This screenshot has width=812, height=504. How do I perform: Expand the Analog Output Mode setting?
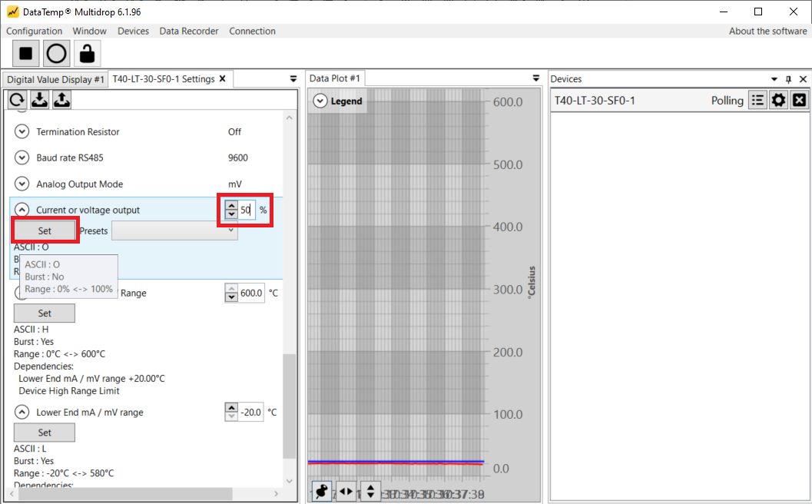tap(22, 184)
